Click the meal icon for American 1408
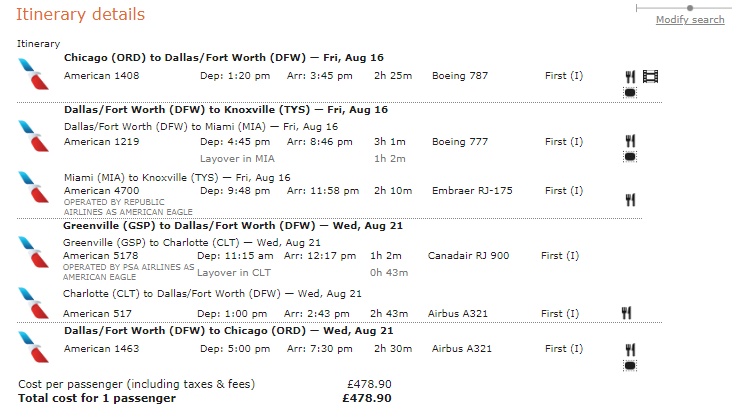The height and width of the screenshot is (418, 732). [630, 76]
